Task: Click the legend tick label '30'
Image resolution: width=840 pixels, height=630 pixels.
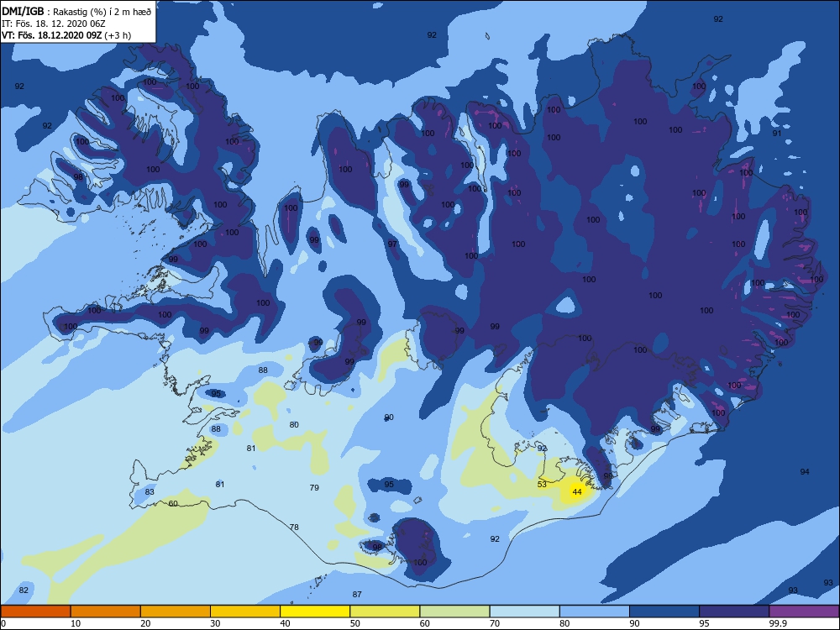Action: click(x=215, y=623)
